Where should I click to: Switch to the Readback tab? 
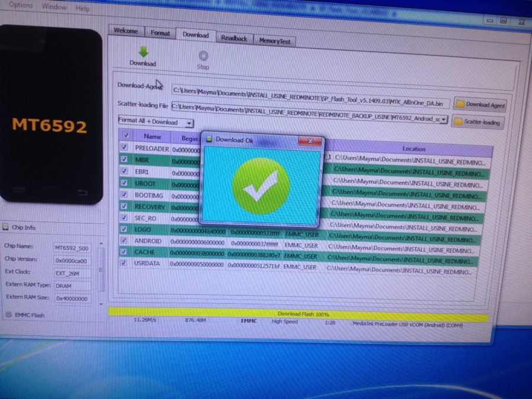(x=234, y=38)
